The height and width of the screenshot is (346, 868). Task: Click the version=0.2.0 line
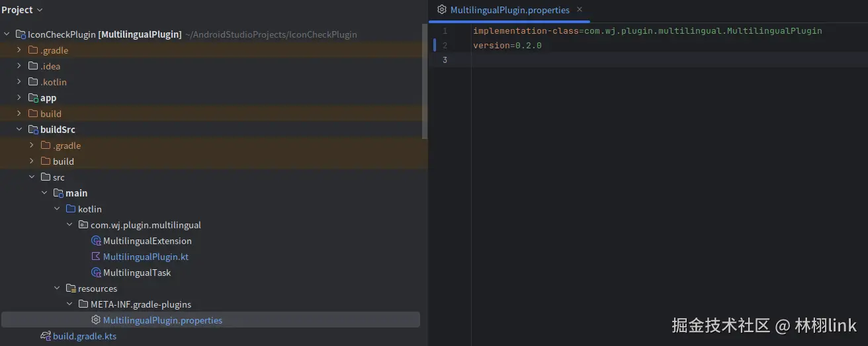pyautogui.click(x=507, y=46)
